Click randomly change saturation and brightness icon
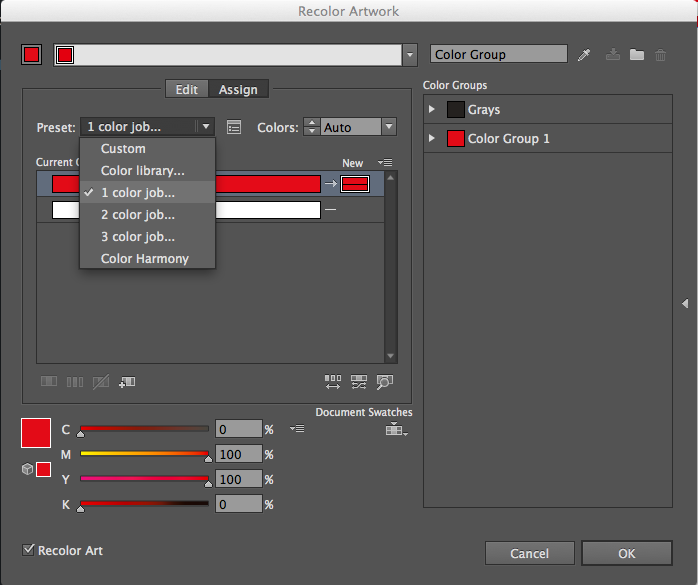This screenshot has width=698, height=585. [359, 382]
